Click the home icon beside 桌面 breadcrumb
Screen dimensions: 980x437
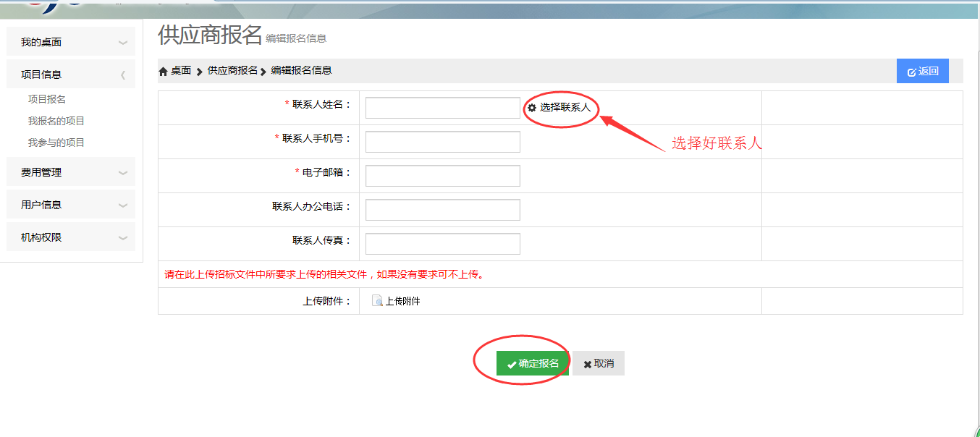pos(163,71)
